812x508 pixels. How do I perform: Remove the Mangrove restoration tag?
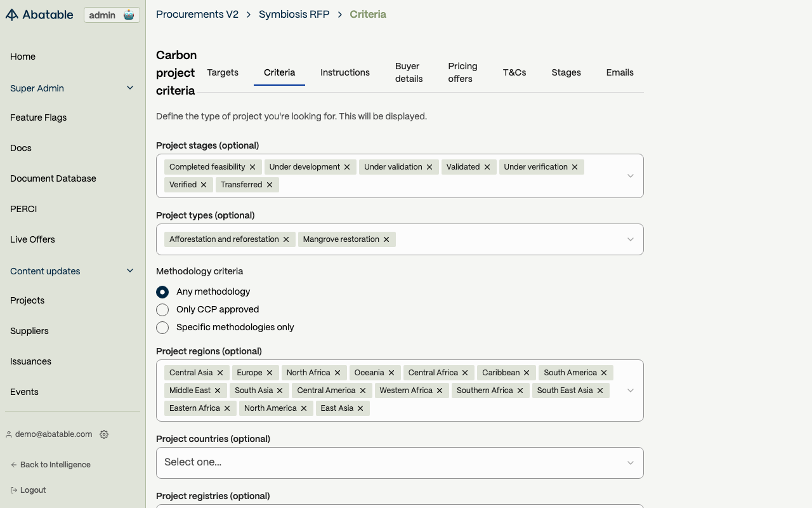(x=386, y=239)
